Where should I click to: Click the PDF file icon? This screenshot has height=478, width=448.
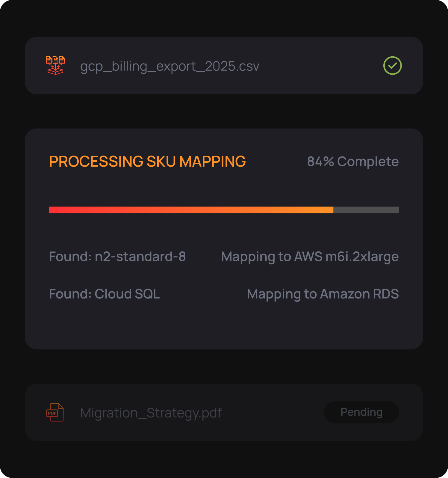coord(55,412)
